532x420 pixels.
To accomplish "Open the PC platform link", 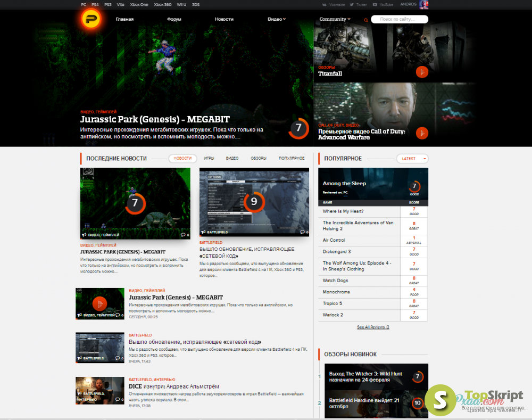I will (84, 5).
